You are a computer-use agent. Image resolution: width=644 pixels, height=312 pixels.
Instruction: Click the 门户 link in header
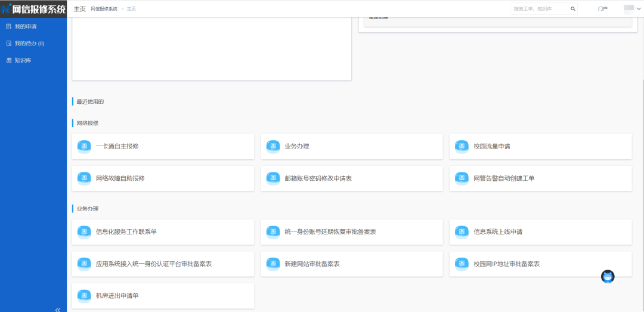coord(602,9)
